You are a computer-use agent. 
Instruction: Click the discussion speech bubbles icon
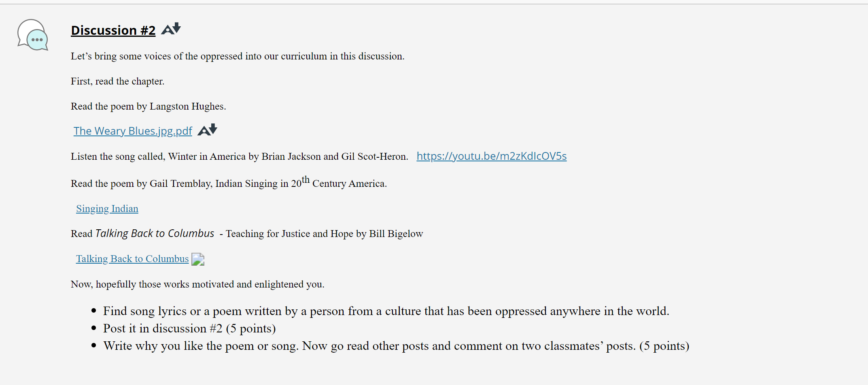point(33,35)
